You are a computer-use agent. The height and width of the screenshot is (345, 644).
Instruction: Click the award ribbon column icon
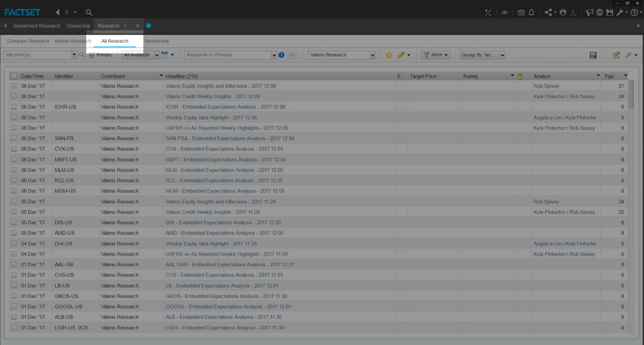[x=520, y=77]
